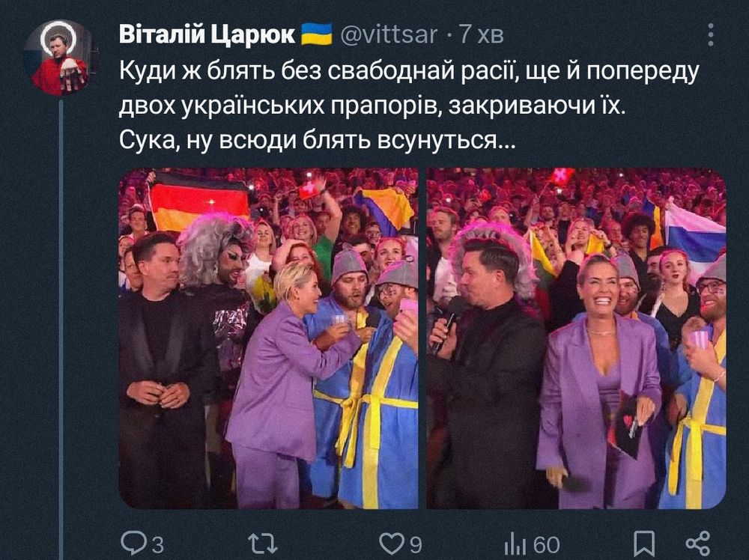749x560 pixels.
Task: Click the views count 60
Action: 547,544
